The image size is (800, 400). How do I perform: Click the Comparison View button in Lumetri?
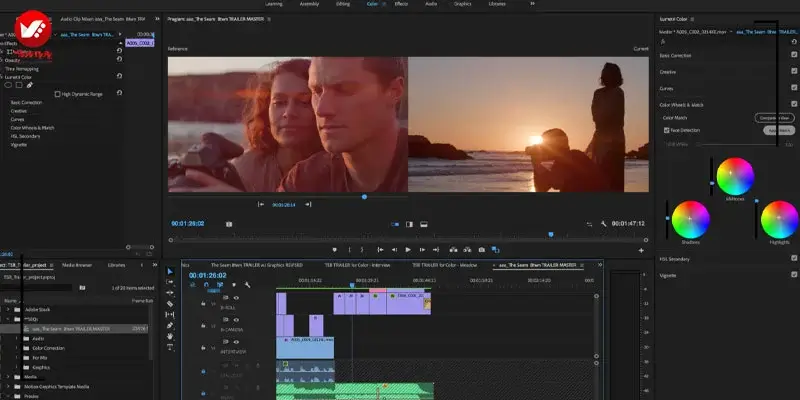tap(774, 118)
